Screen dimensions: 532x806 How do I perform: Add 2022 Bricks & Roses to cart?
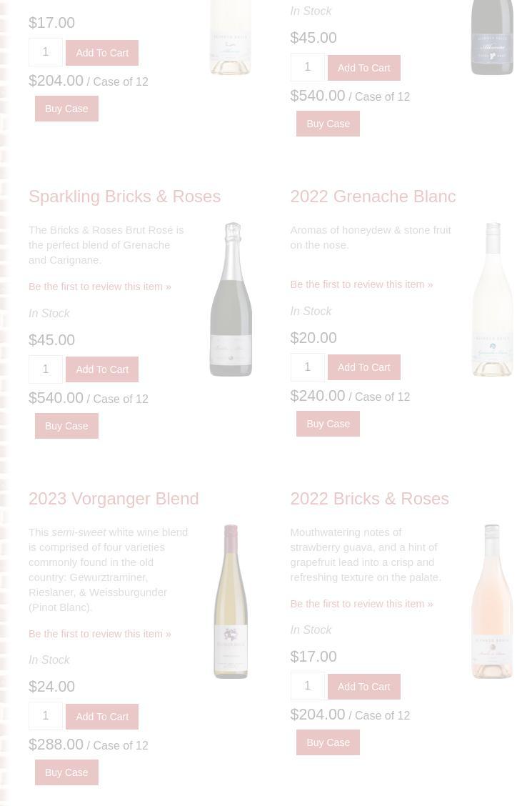coord(363,687)
